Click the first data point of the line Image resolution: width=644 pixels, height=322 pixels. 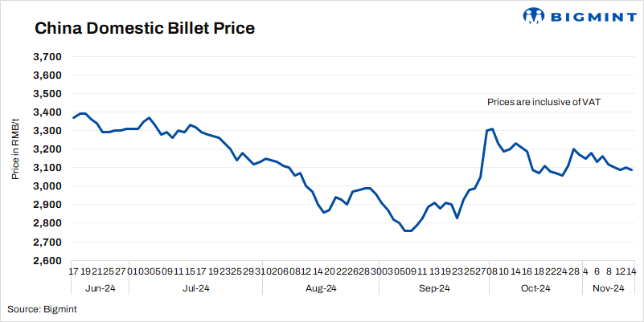pyautogui.click(x=73, y=118)
